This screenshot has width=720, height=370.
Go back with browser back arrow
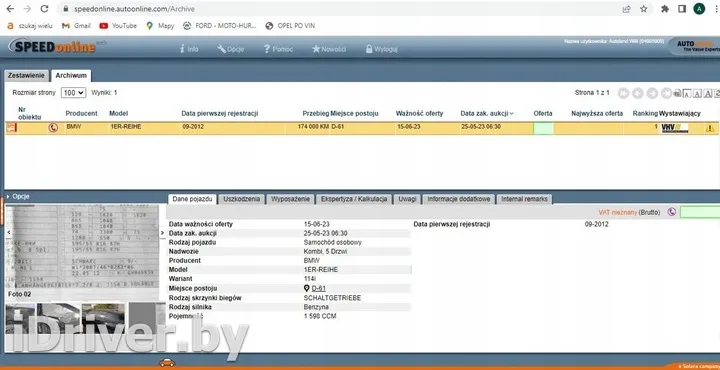pyautogui.click(x=10, y=9)
